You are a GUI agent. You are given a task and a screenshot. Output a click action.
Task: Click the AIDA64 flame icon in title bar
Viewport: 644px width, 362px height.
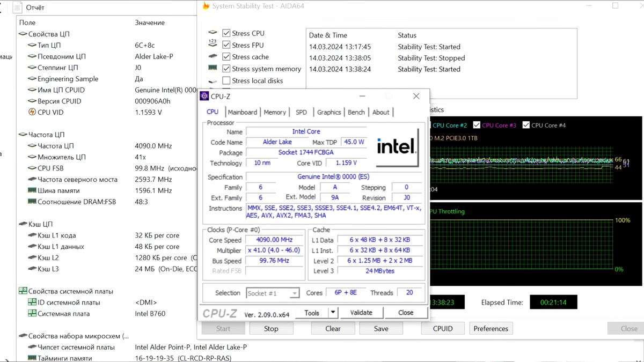pyautogui.click(x=206, y=6)
